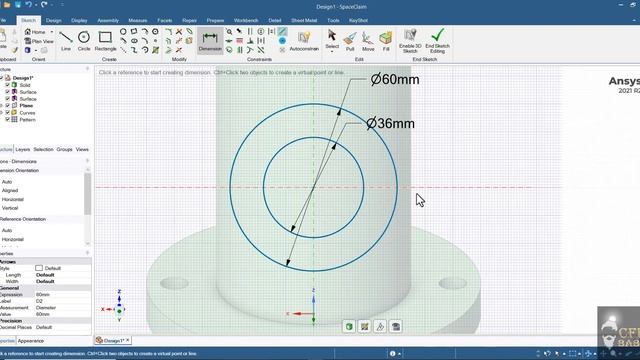The width and height of the screenshot is (640, 360).
Task: Click the Save icon in title bar
Action: 18,4
